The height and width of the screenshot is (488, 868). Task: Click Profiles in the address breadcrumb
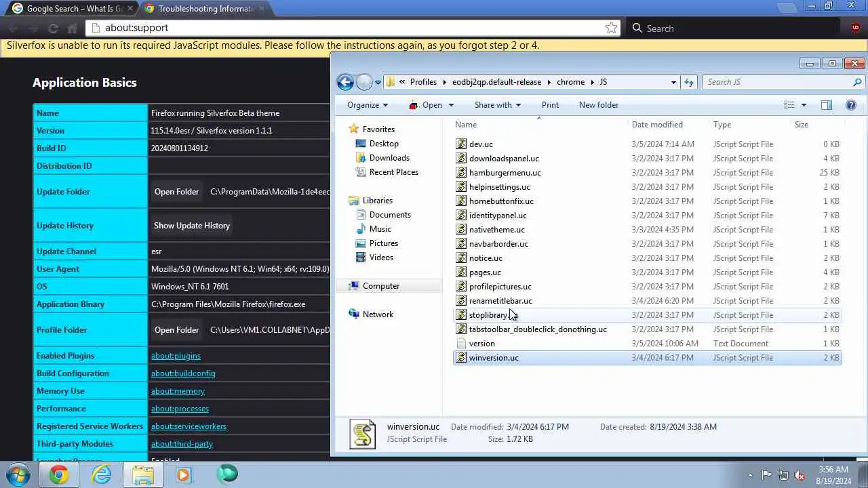click(423, 82)
